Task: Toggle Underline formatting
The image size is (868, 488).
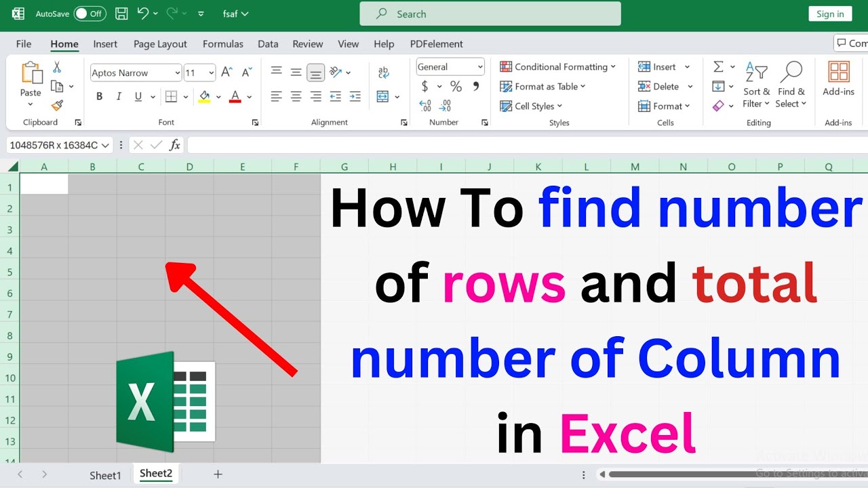Action: coord(138,96)
